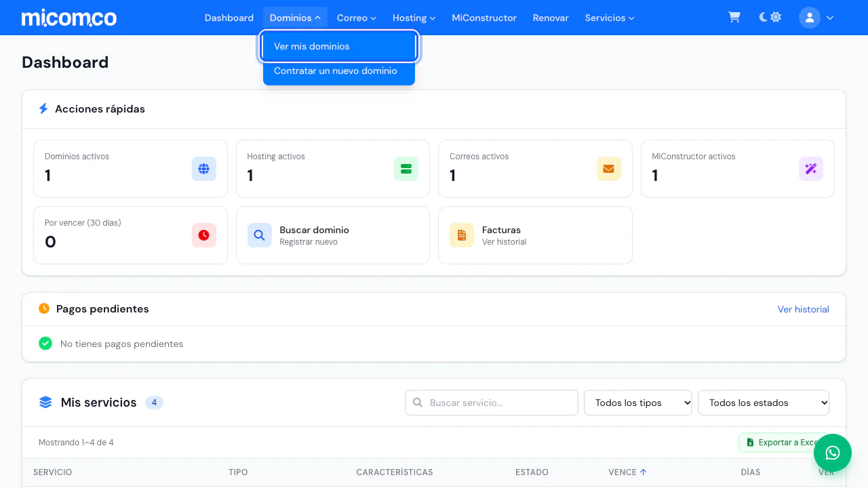The height and width of the screenshot is (488, 868).
Task: Click the red clock Por vencer icon
Action: [204, 235]
